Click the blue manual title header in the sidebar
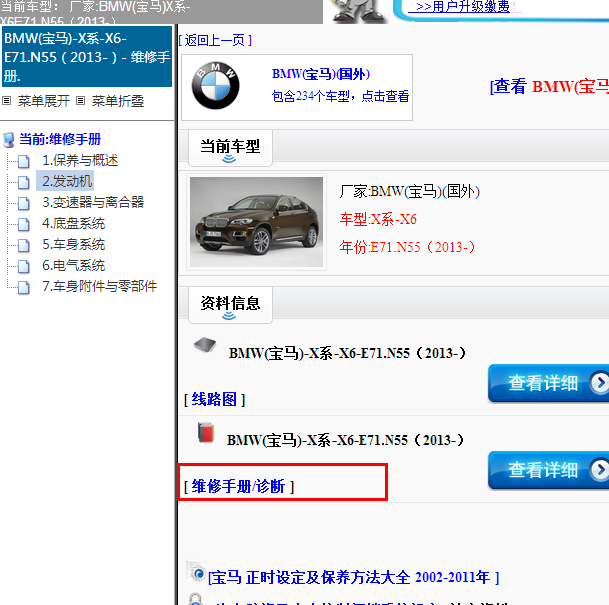This screenshot has width=609, height=605. point(87,56)
